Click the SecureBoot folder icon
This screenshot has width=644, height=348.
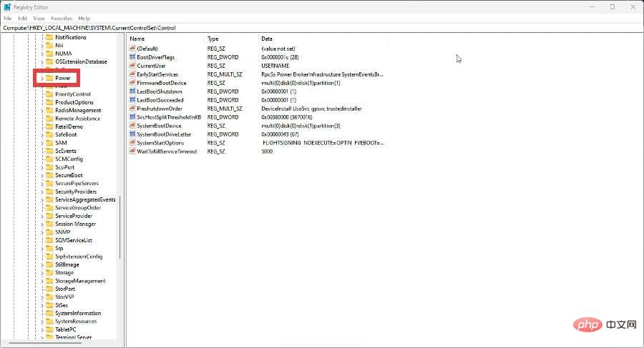point(49,175)
